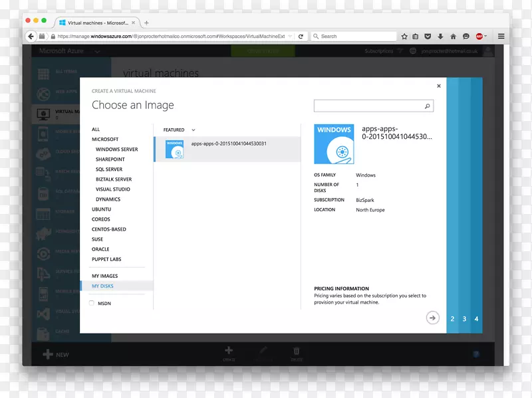Select the Windows Server category
This screenshot has height=398, width=532.
point(116,149)
